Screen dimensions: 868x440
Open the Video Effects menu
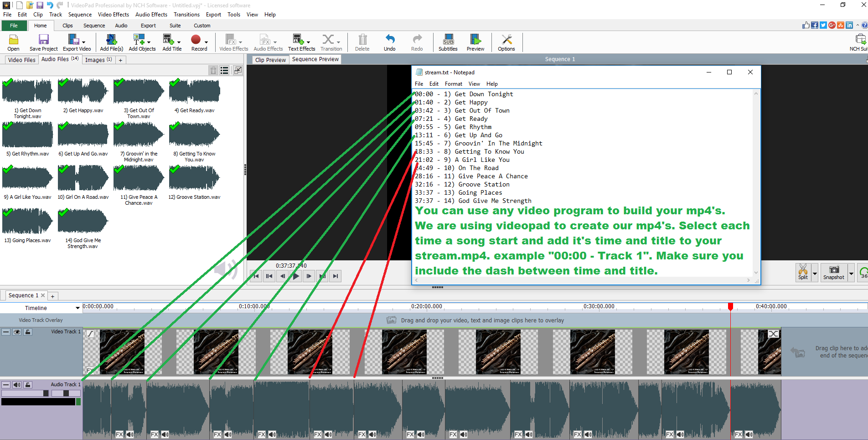click(113, 15)
